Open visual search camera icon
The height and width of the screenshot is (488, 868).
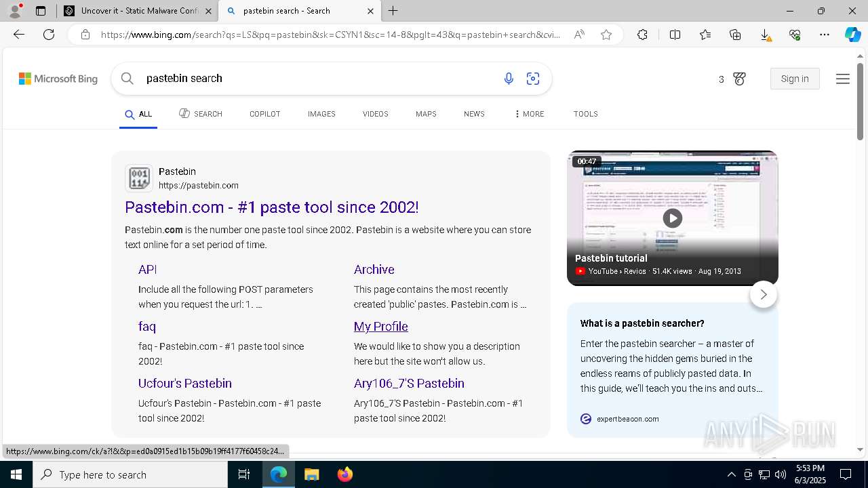click(x=533, y=79)
